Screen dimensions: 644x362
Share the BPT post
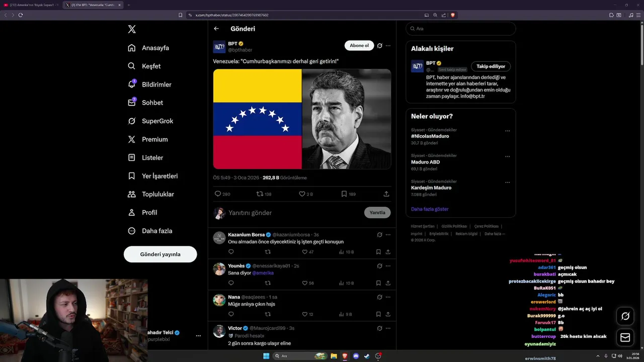click(386, 194)
